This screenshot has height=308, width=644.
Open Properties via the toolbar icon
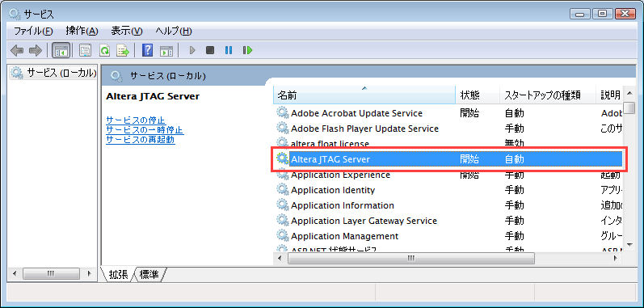coord(85,50)
